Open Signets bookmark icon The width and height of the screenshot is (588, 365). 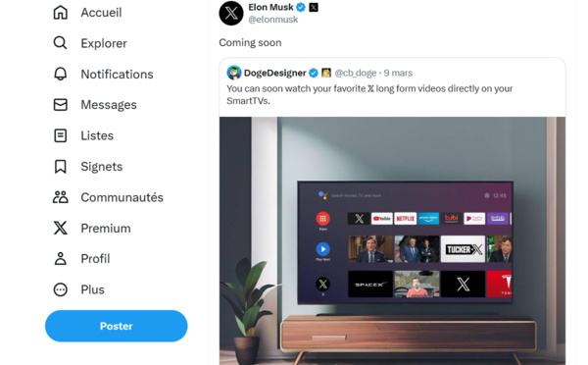point(61,167)
